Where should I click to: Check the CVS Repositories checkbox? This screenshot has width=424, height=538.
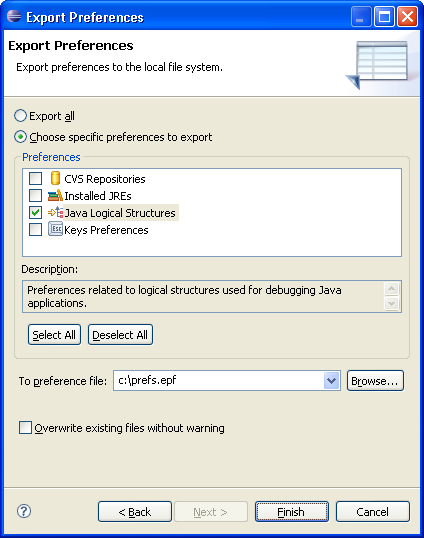click(35, 178)
